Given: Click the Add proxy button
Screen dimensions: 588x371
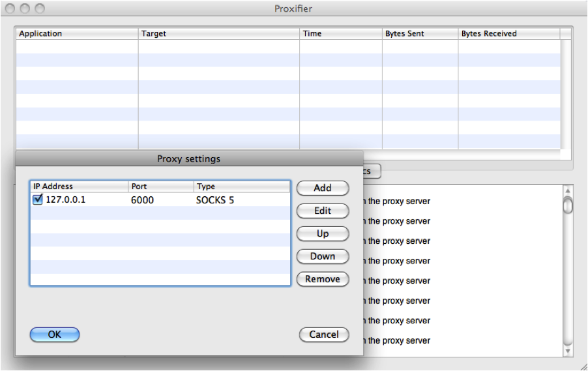Looking at the screenshot, I should (323, 188).
